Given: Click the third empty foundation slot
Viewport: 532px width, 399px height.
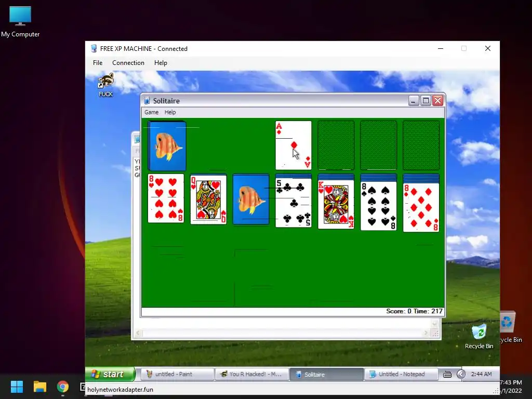Looking at the screenshot, I should click(x=378, y=145).
